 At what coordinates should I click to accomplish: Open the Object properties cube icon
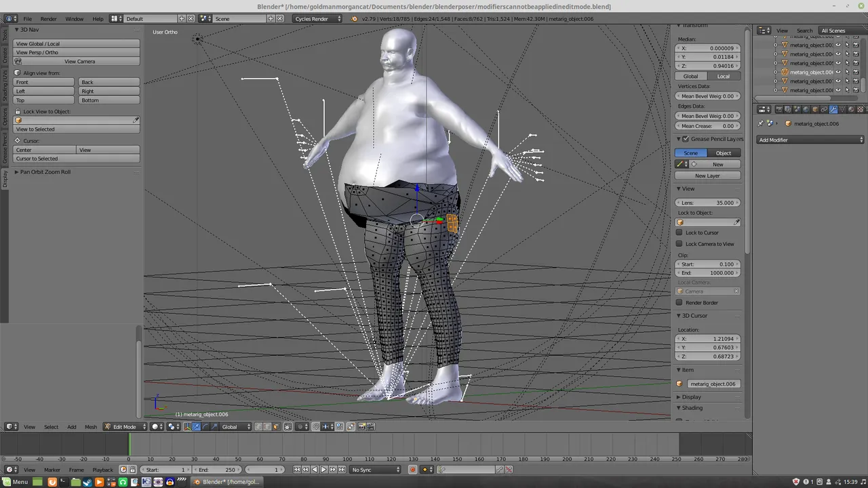815,109
